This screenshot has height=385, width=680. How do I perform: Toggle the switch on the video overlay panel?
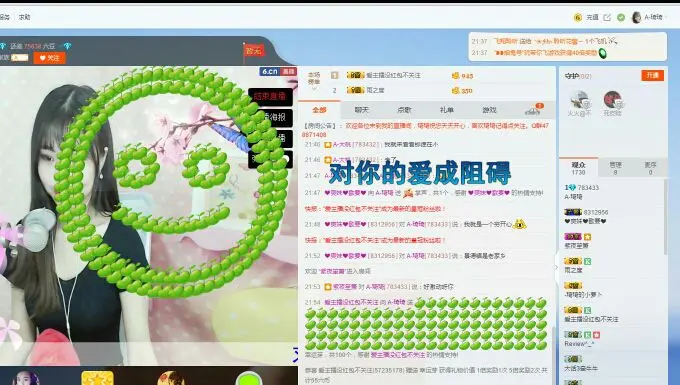click(x=284, y=159)
